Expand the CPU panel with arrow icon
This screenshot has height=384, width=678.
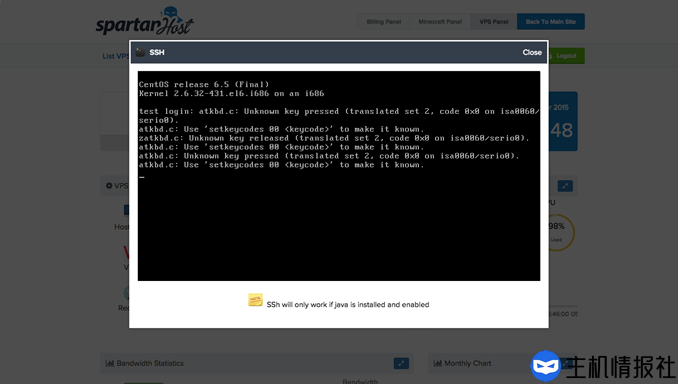[x=565, y=186]
